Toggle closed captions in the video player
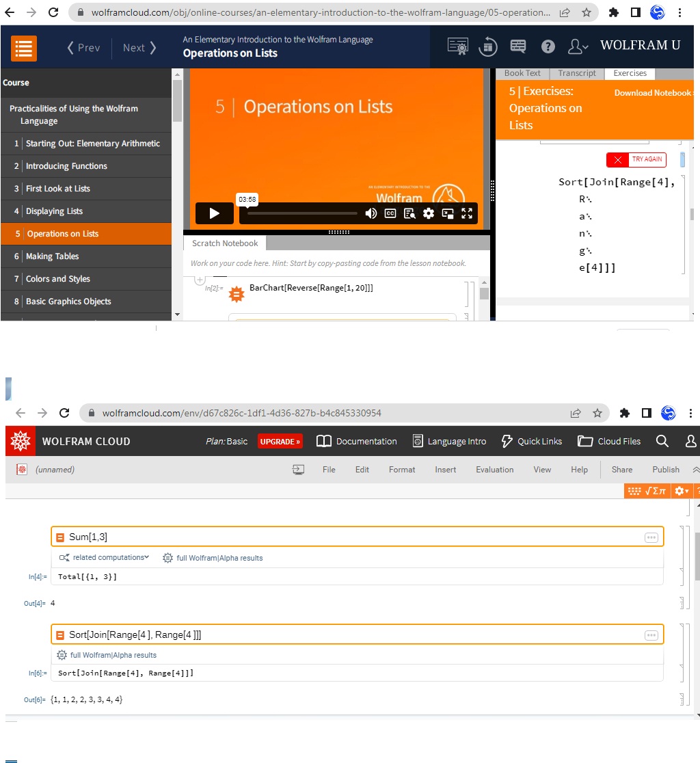This screenshot has width=700, height=763. tap(390, 213)
